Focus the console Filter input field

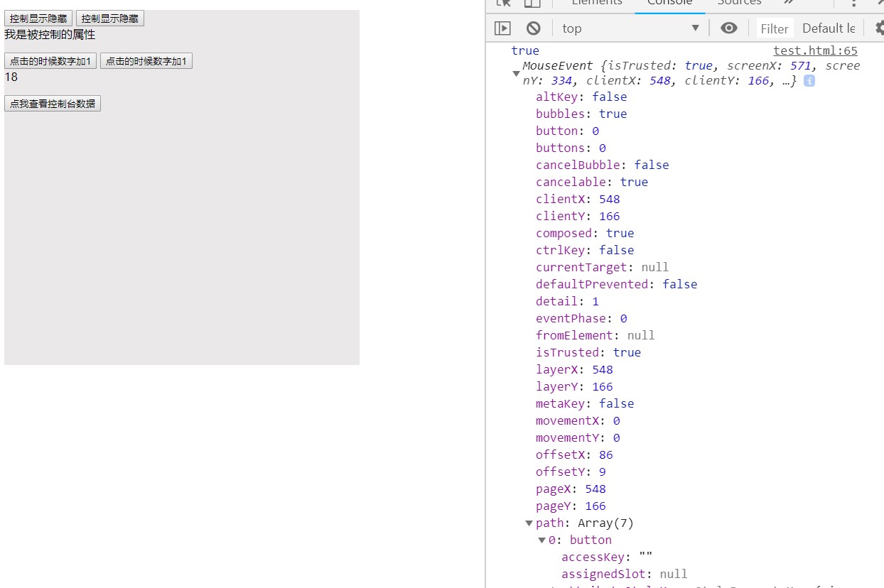(774, 28)
